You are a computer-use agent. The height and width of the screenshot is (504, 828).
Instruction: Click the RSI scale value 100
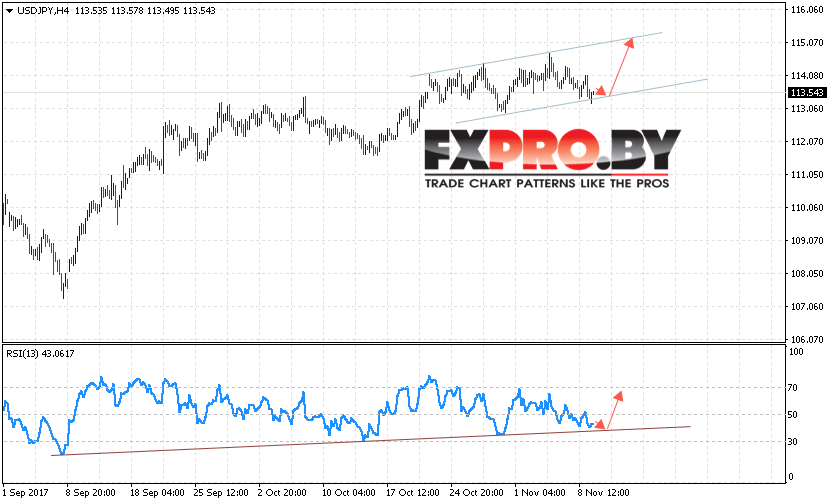coord(795,351)
